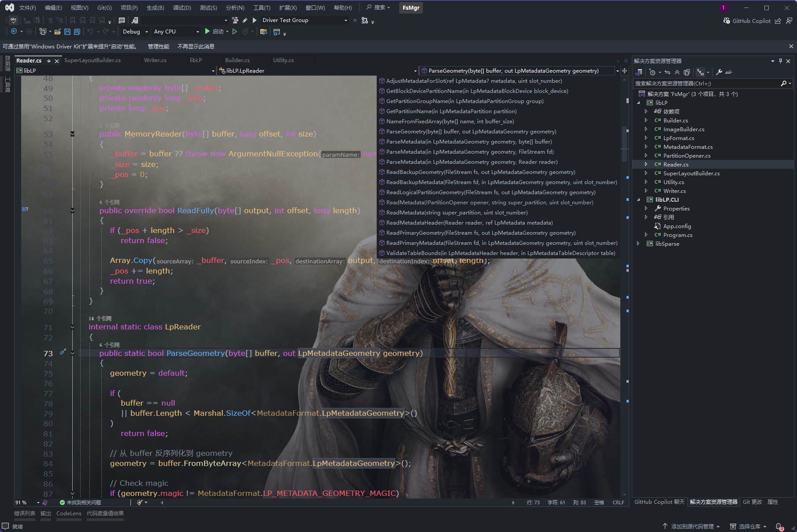Open the Debug configuration dropdown
This screenshot has height=532, width=797.
135,32
